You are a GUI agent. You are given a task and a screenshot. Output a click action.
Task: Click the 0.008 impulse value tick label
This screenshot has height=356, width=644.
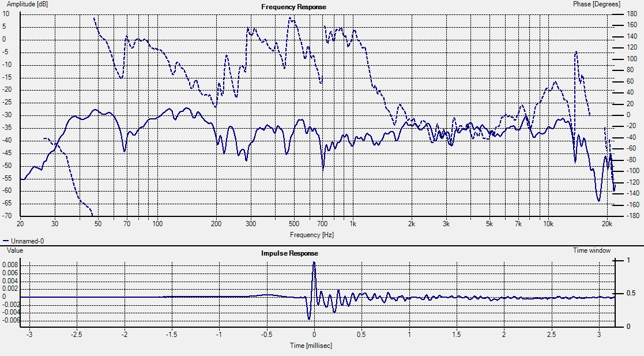pos(10,265)
